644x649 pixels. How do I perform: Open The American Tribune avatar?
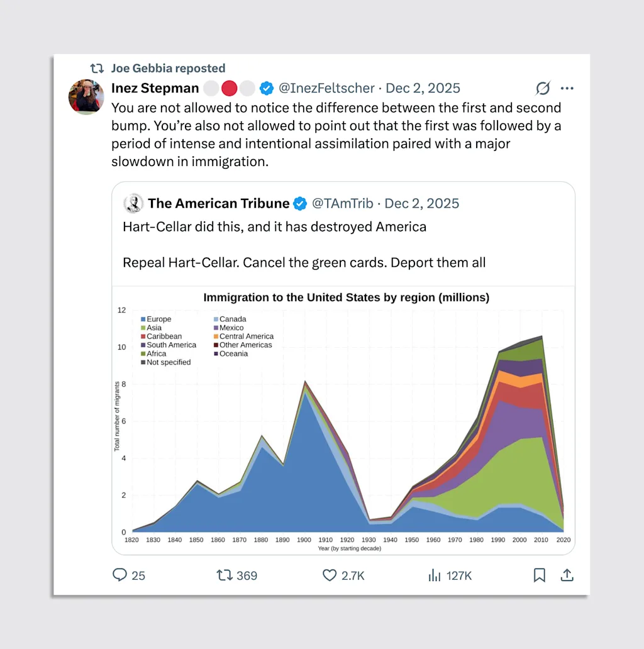[x=133, y=203]
